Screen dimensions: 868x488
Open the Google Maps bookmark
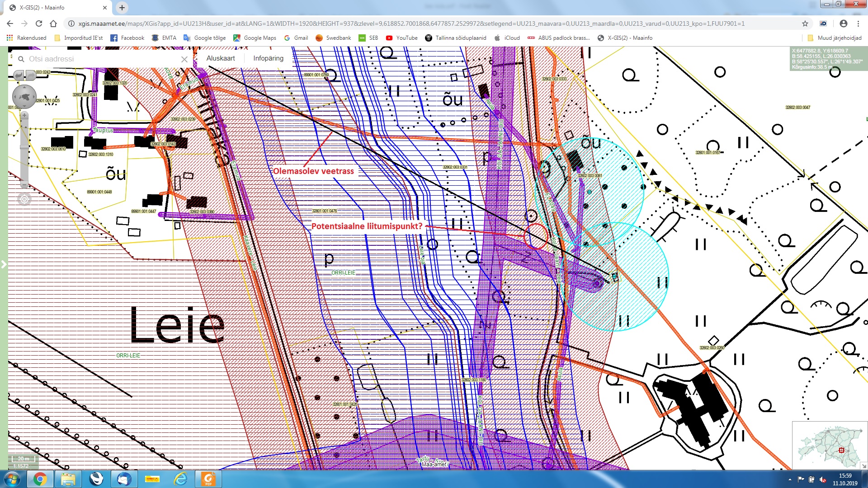point(255,38)
